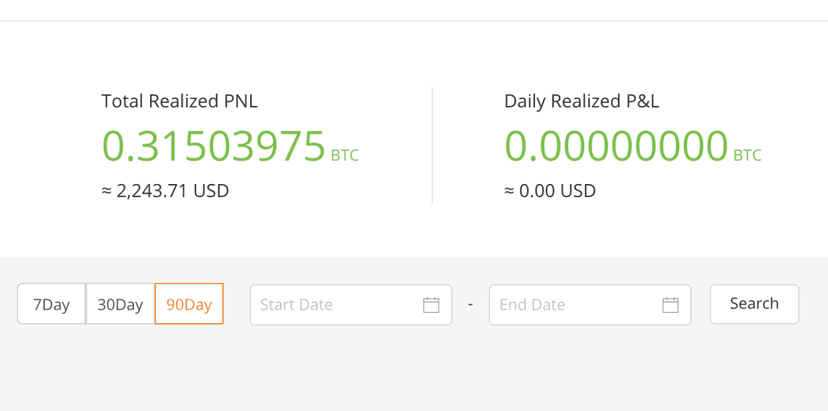Click Start Date placeholder text
Image resolution: width=828 pixels, height=411 pixels.
pos(296,305)
